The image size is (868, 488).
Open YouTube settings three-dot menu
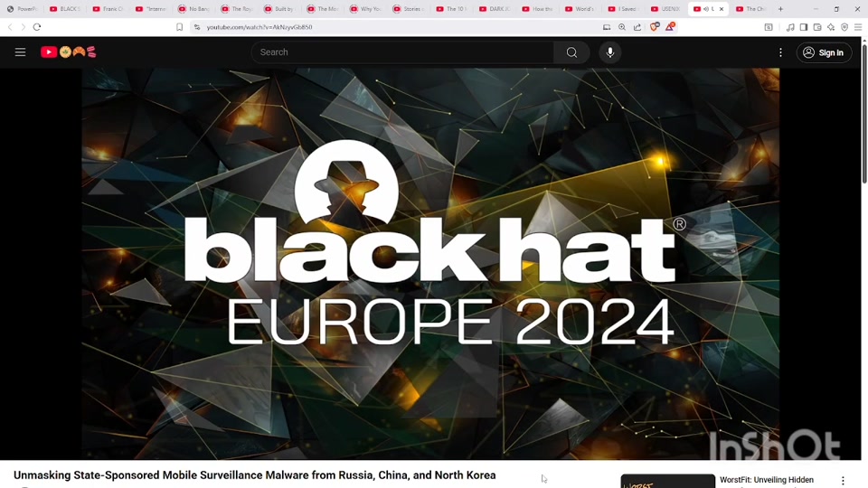(x=780, y=52)
